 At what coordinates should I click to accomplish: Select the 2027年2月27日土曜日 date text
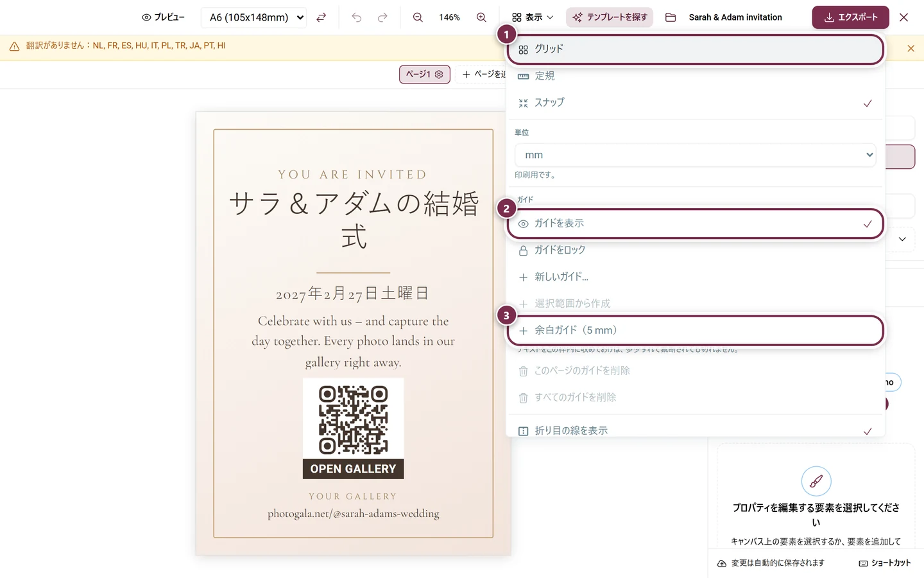point(352,293)
